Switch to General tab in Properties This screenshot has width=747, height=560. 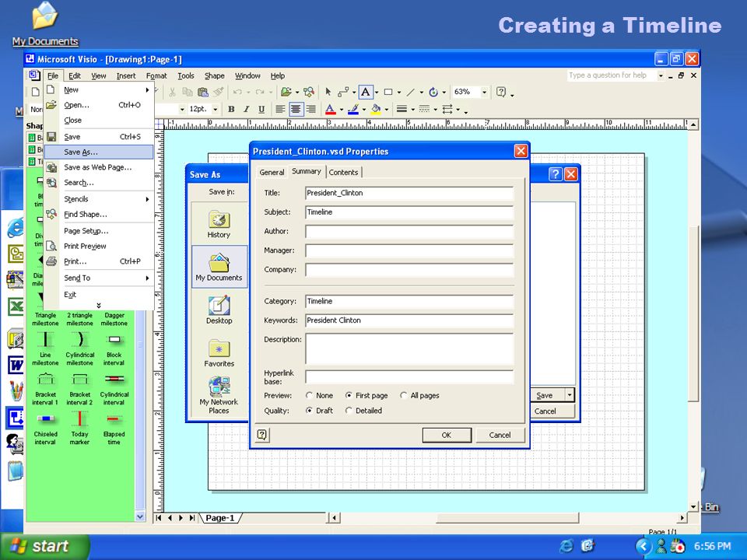pyautogui.click(x=272, y=173)
